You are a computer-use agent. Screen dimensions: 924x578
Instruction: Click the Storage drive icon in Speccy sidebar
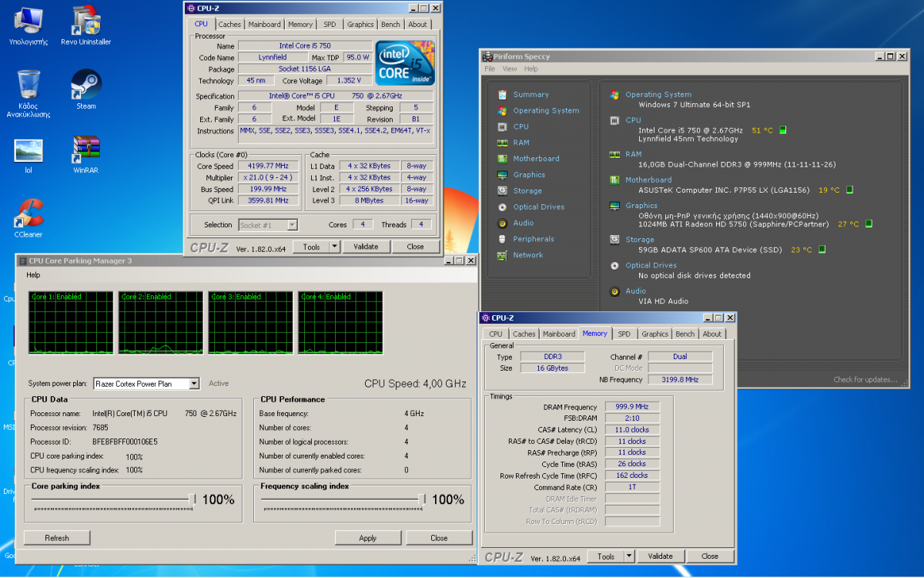click(502, 190)
